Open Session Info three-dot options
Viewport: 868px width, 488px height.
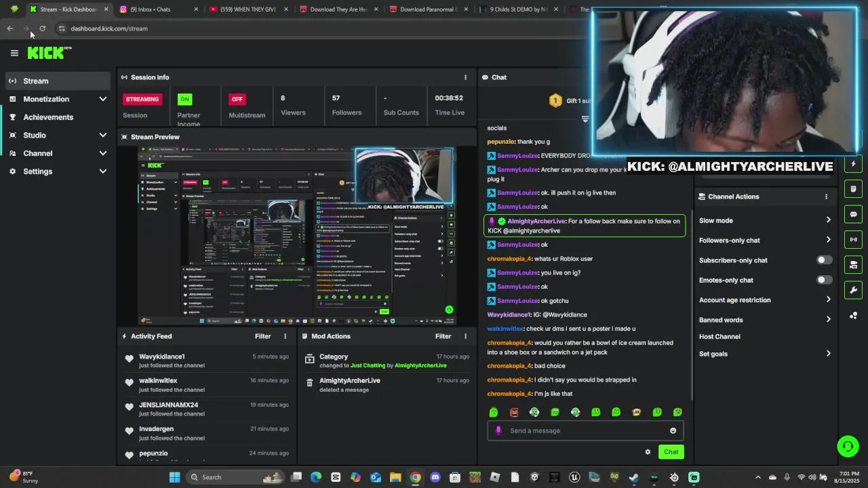465,77
